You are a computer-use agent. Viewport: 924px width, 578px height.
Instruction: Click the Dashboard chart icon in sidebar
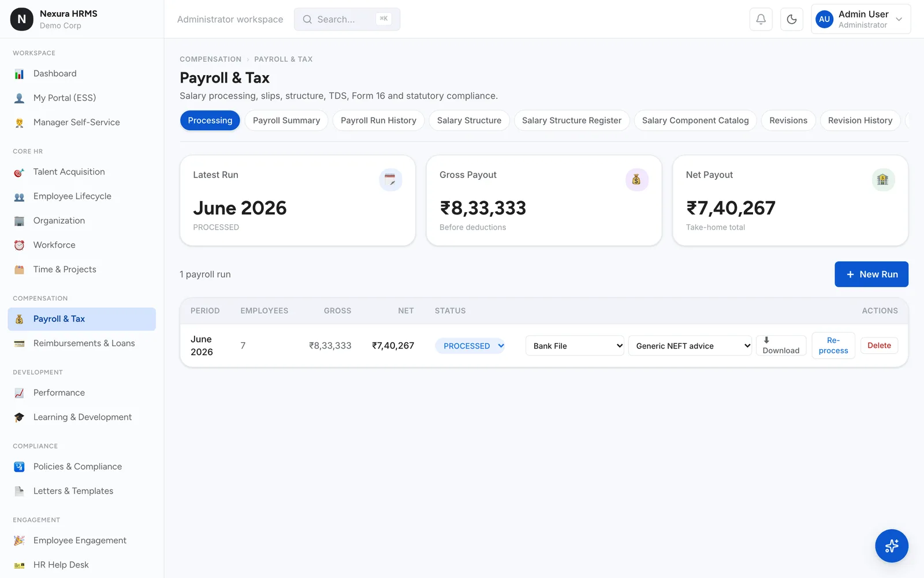coord(19,74)
